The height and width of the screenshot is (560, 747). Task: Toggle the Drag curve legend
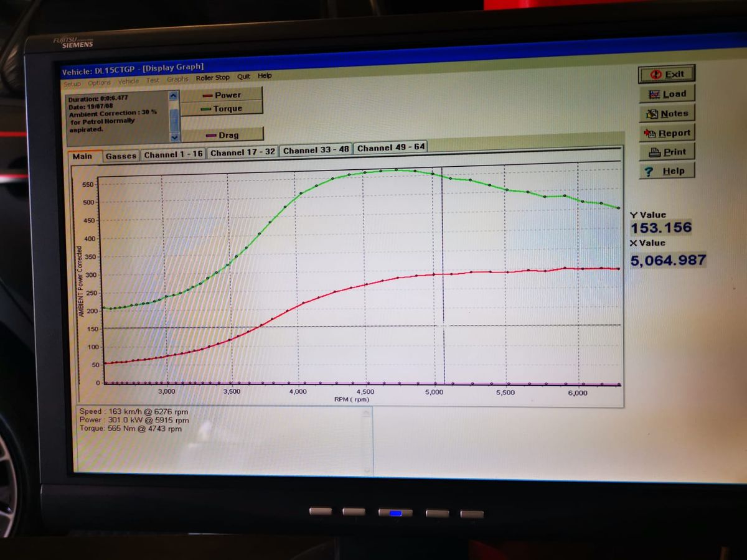click(x=222, y=135)
